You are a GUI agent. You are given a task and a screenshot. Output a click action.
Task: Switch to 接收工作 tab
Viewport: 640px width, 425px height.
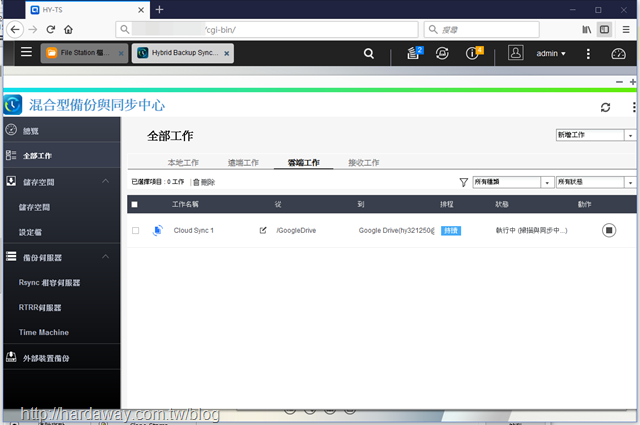coord(364,162)
